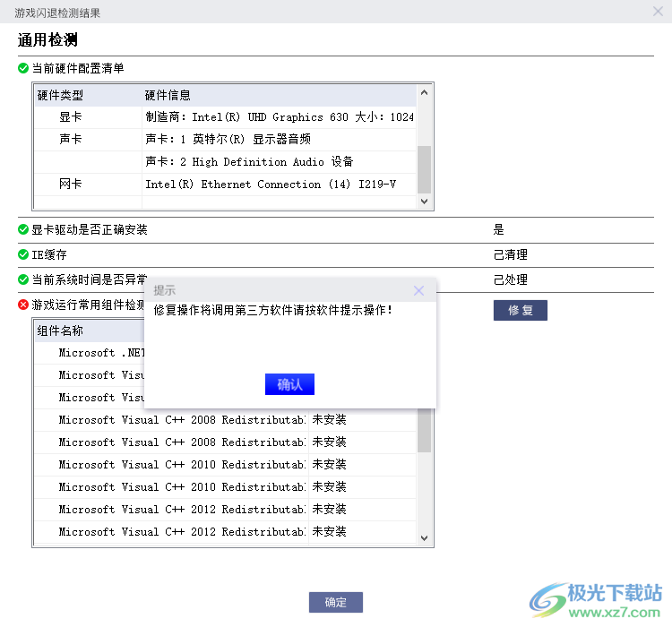Screen dimensions: 672x627
Task: Click the green check icon beside 显卡驱动是否正确安装
Action: [x=23, y=229]
